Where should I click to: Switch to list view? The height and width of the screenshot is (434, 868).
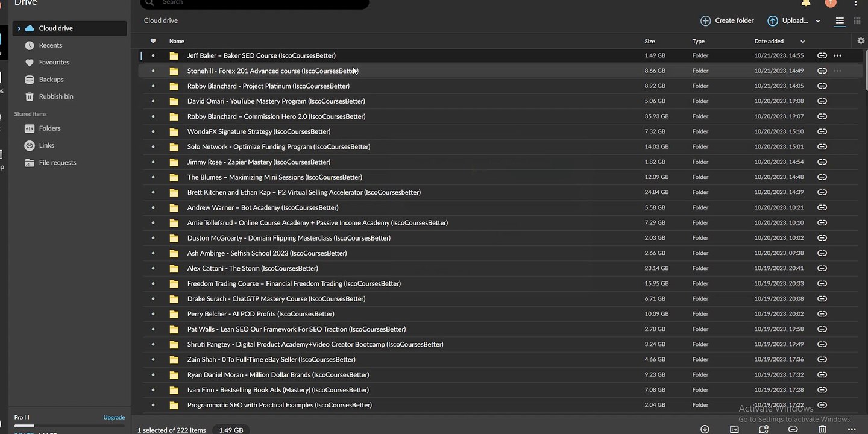coord(840,21)
